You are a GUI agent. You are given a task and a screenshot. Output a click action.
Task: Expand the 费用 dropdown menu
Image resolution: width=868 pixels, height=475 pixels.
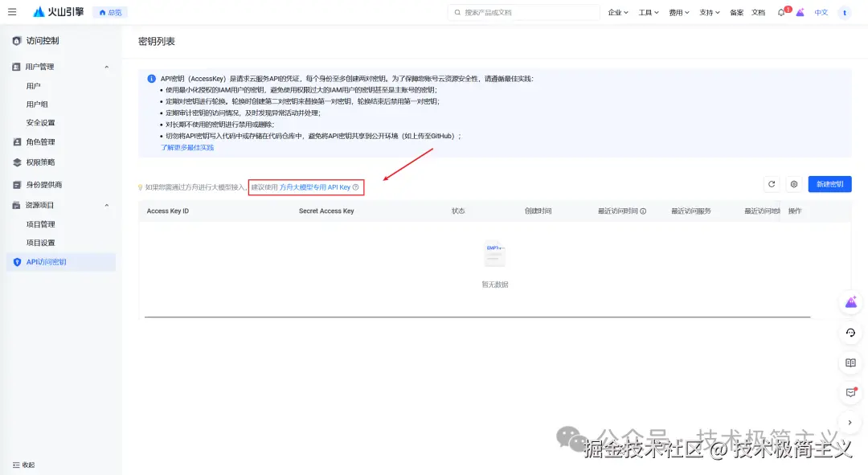click(x=678, y=12)
